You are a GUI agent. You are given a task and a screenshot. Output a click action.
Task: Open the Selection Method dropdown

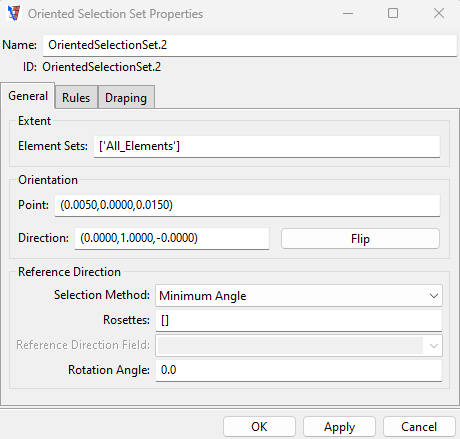click(x=299, y=296)
